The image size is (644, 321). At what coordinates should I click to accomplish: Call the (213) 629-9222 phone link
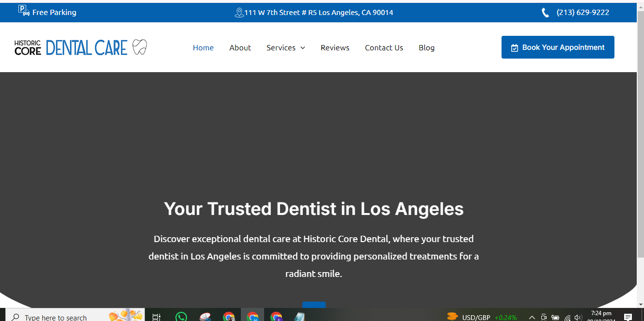pyautogui.click(x=582, y=13)
